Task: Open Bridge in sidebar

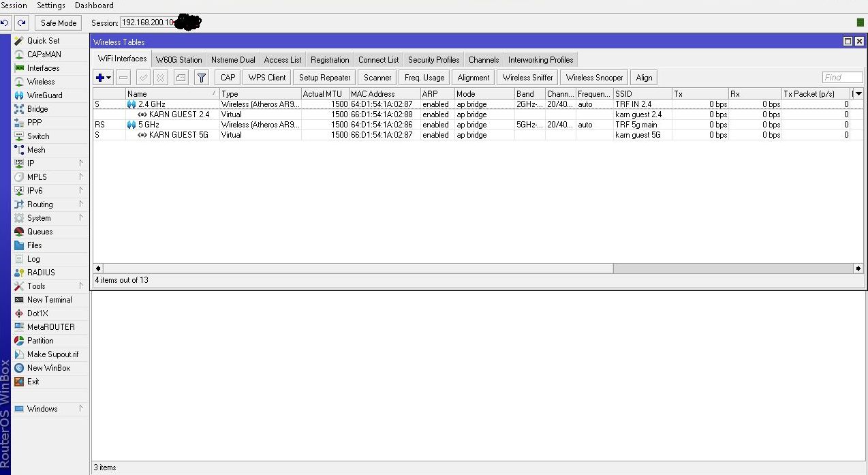Action: click(37, 109)
